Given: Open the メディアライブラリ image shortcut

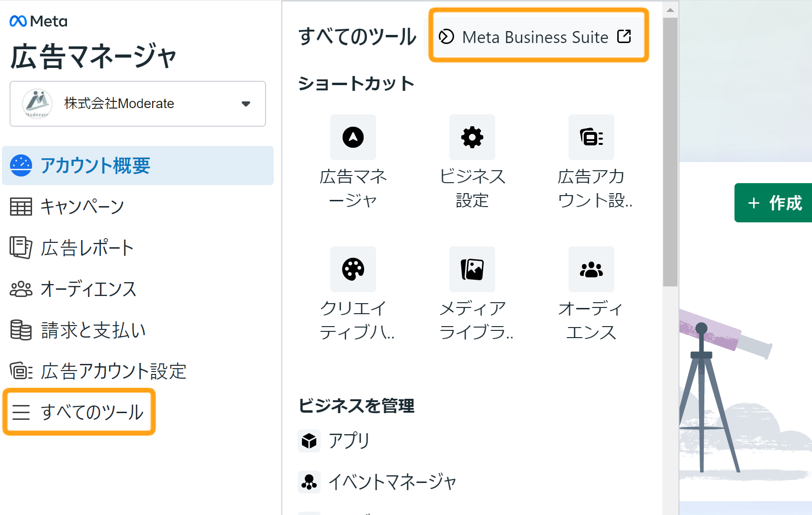Looking at the screenshot, I should (x=472, y=269).
